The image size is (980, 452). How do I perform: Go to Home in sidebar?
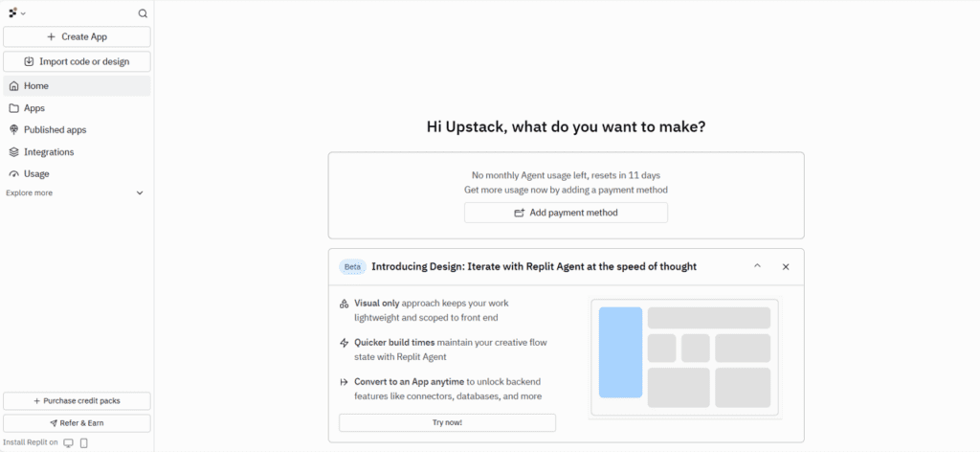tap(77, 86)
